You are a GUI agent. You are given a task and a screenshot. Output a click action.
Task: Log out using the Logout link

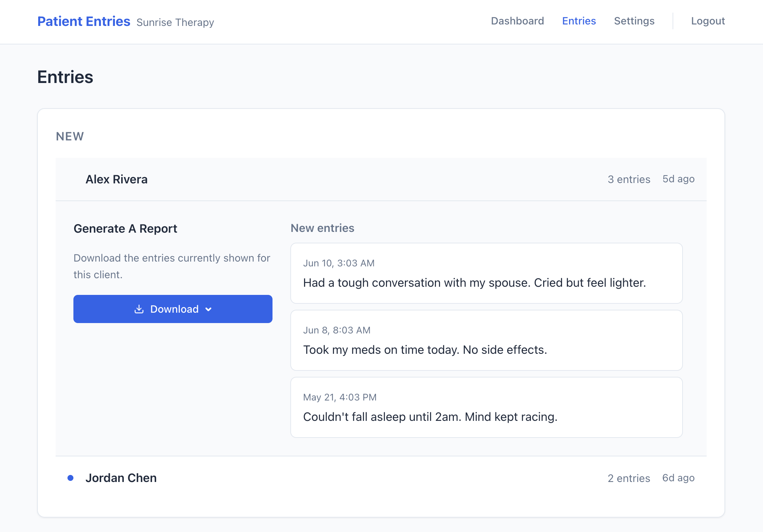point(708,21)
